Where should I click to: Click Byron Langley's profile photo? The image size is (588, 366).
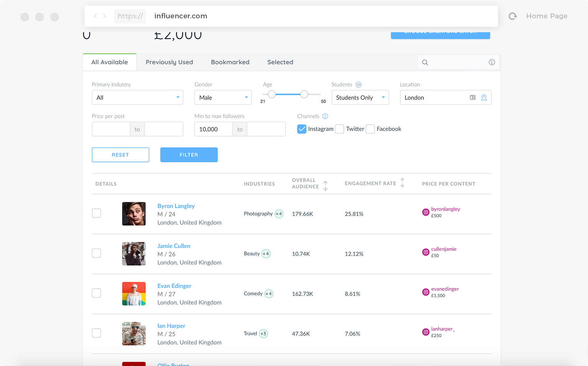(x=134, y=214)
